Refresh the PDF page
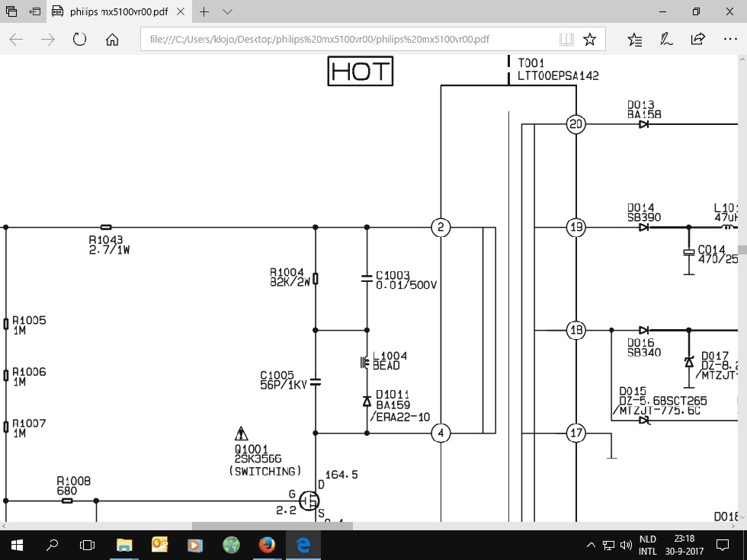747x560 pixels. tap(79, 39)
